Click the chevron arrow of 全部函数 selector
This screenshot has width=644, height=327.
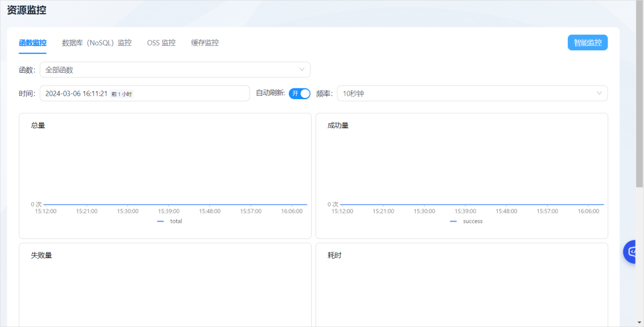pos(302,70)
